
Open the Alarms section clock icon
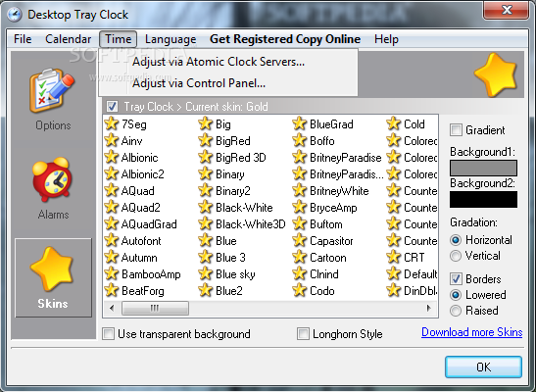(x=52, y=179)
